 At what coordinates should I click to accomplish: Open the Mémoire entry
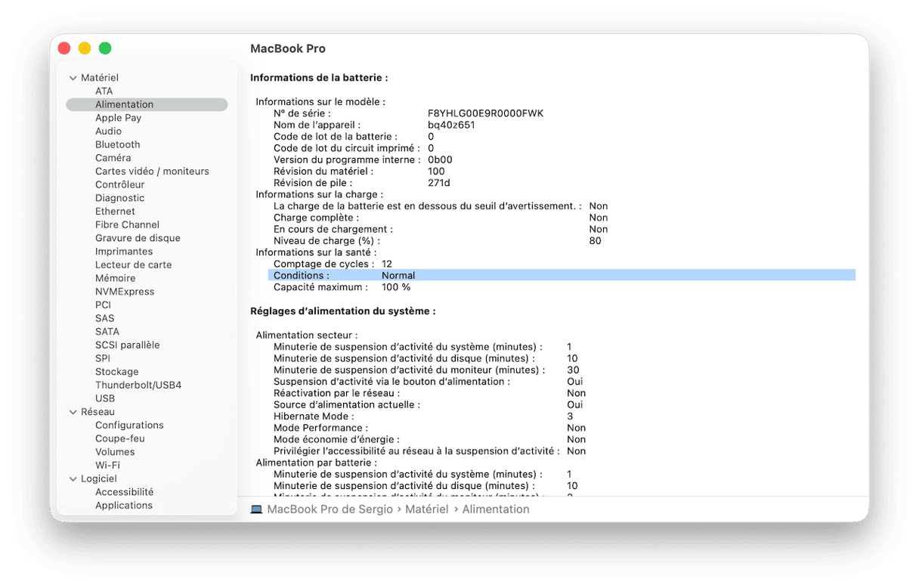[116, 278]
